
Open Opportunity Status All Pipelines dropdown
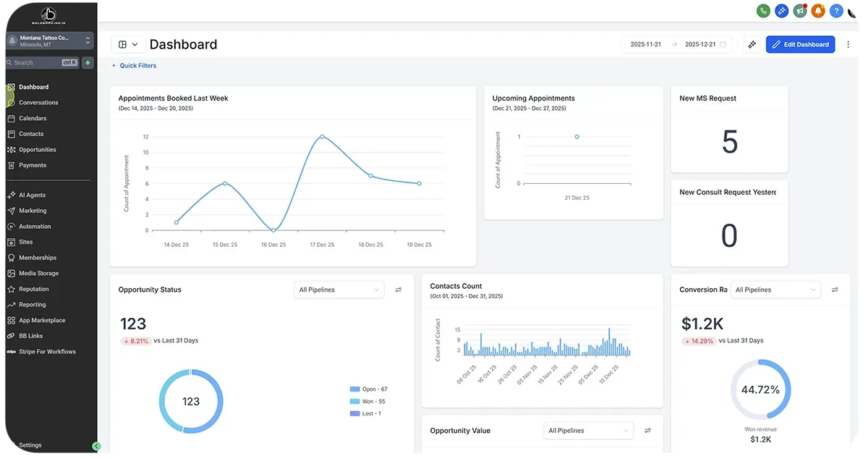(339, 290)
